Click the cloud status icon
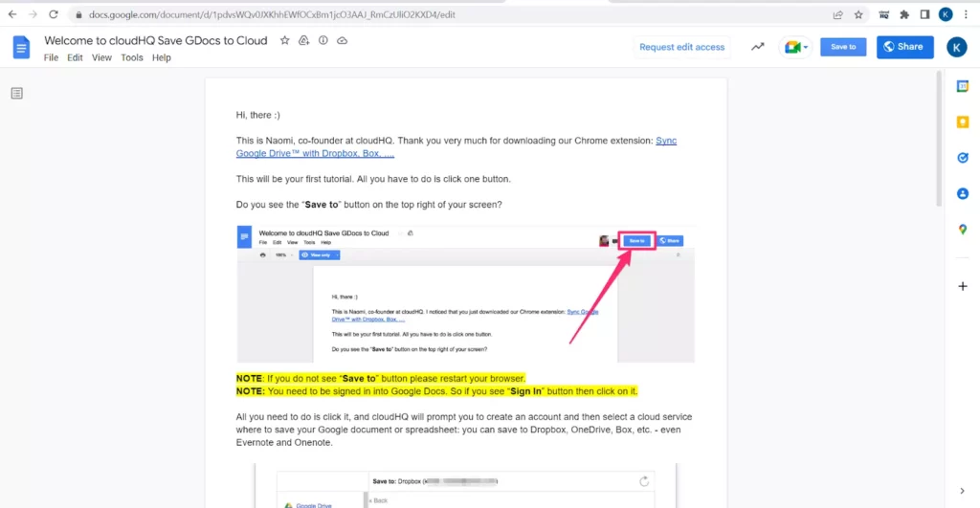Screen dimensions: 980x508 click(342, 40)
